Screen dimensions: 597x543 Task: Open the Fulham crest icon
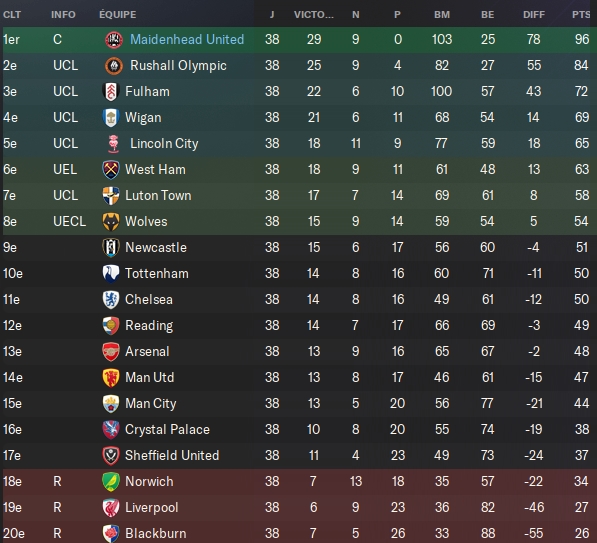pos(111,92)
